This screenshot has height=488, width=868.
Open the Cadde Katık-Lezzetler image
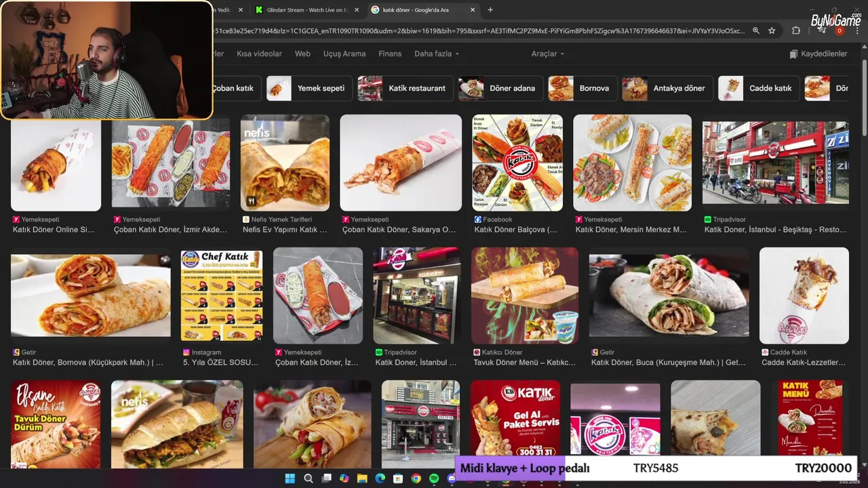pos(804,296)
